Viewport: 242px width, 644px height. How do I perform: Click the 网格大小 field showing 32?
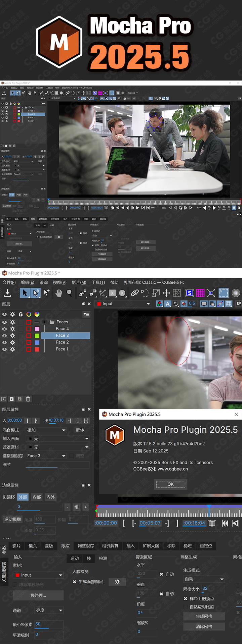tap(213, 589)
